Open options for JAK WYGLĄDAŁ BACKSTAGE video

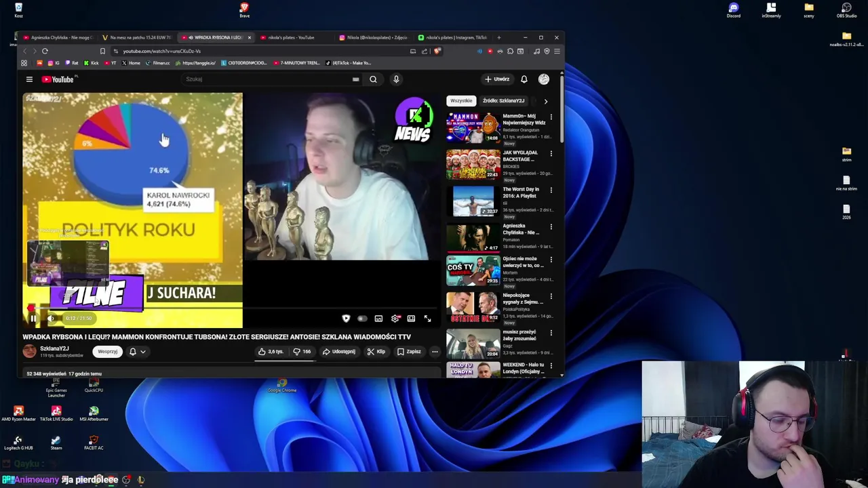coord(551,154)
